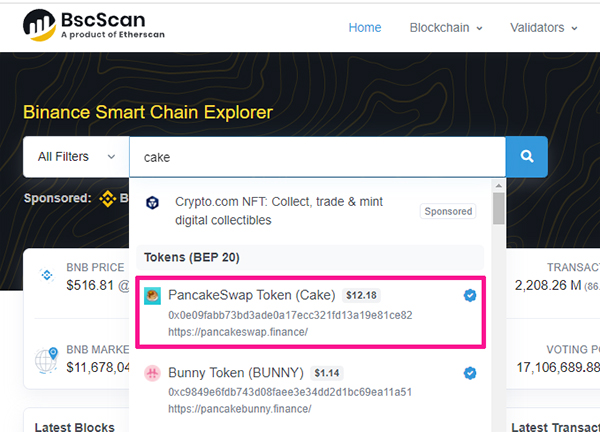Click the verified badge beside PancakeSwap Token
This screenshot has width=600, height=432.
[x=470, y=295]
